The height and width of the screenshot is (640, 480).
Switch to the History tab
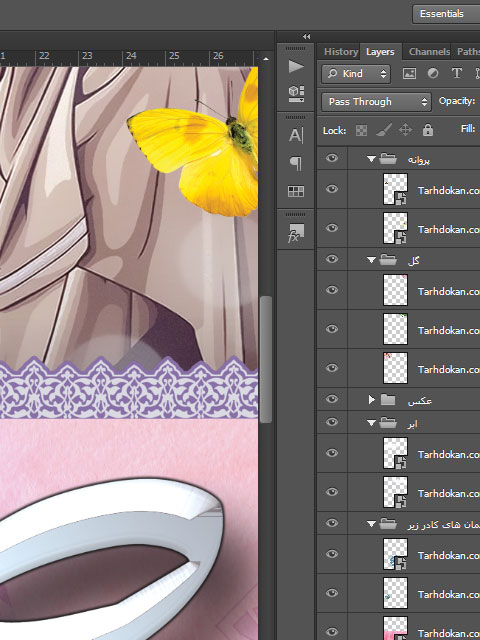340,52
